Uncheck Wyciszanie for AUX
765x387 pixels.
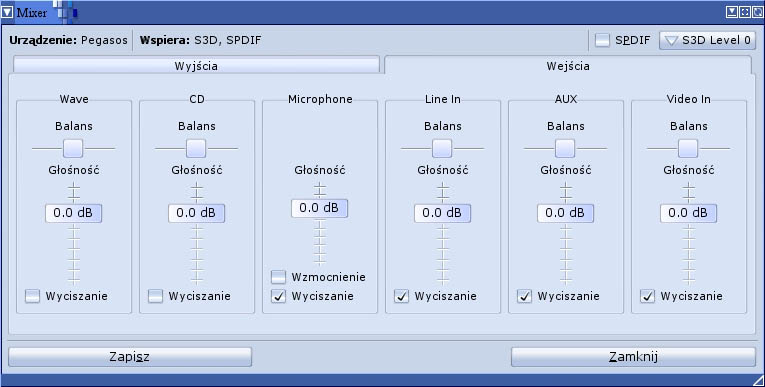524,296
